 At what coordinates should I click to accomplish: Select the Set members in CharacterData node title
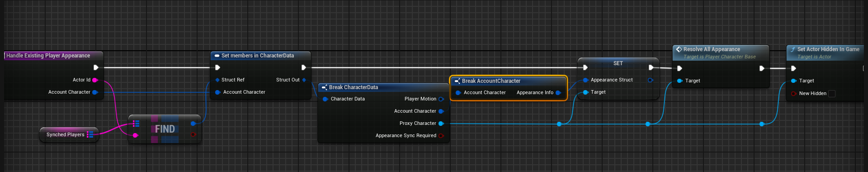(258, 56)
